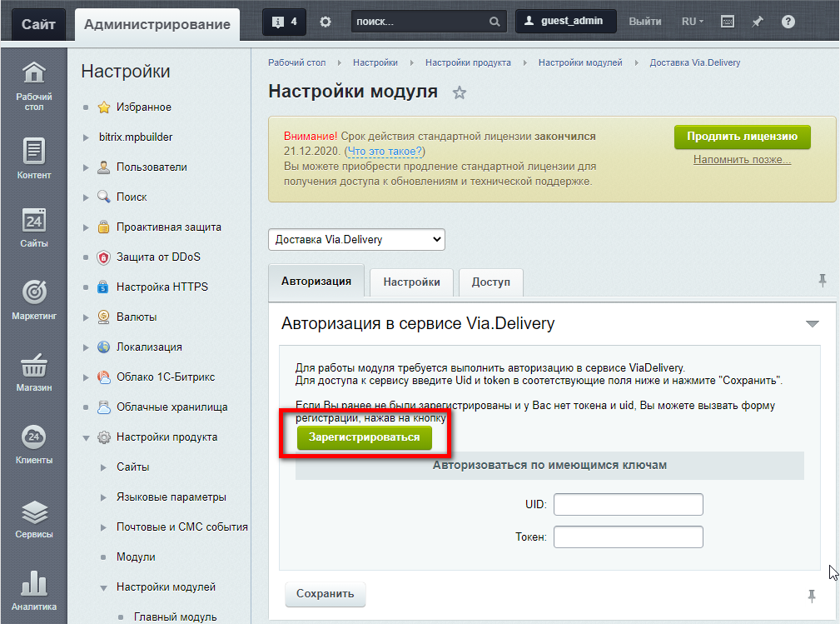Open the guest_admin user profile button
This screenshot has height=624, width=840.
[x=565, y=21]
